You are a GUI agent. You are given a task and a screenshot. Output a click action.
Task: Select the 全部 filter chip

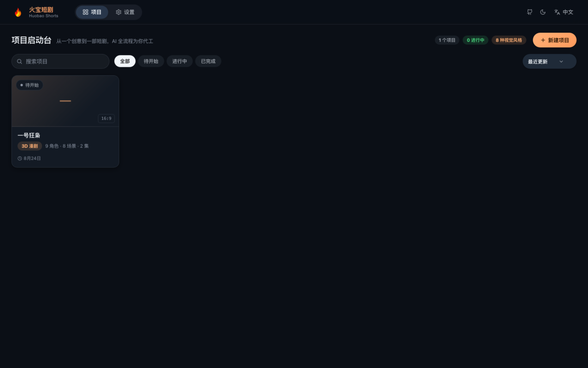(x=125, y=61)
